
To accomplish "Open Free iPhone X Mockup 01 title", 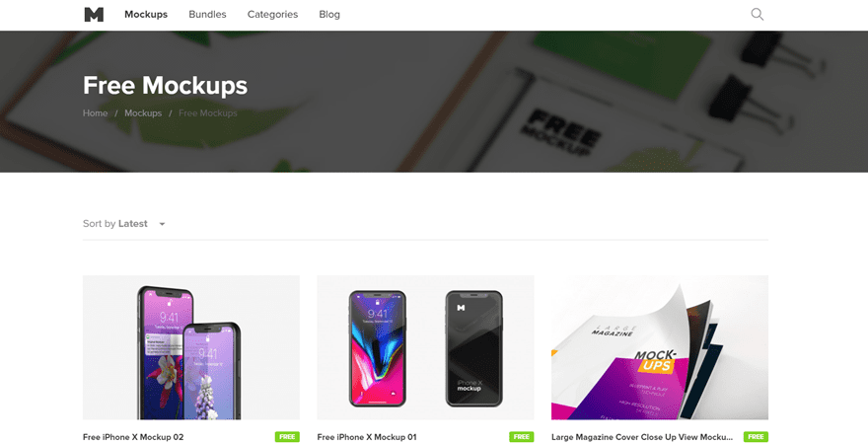I will pyautogui.click(x=367, y=437).
